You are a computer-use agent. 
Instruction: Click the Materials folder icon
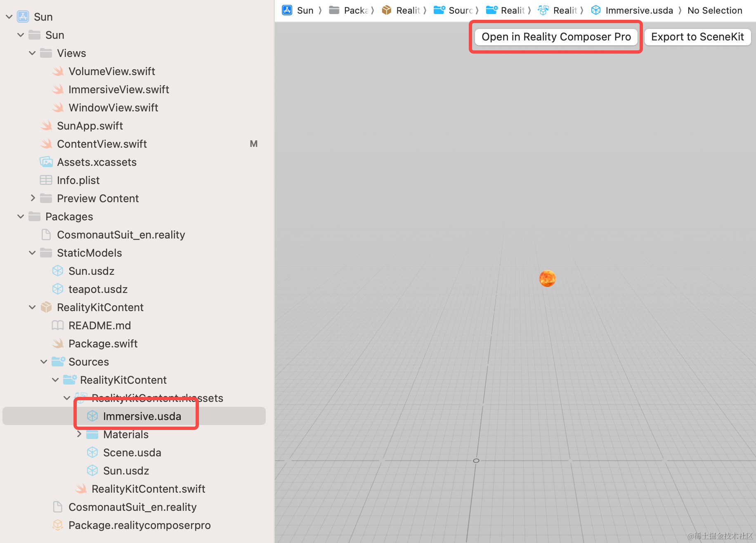[92, 434]
